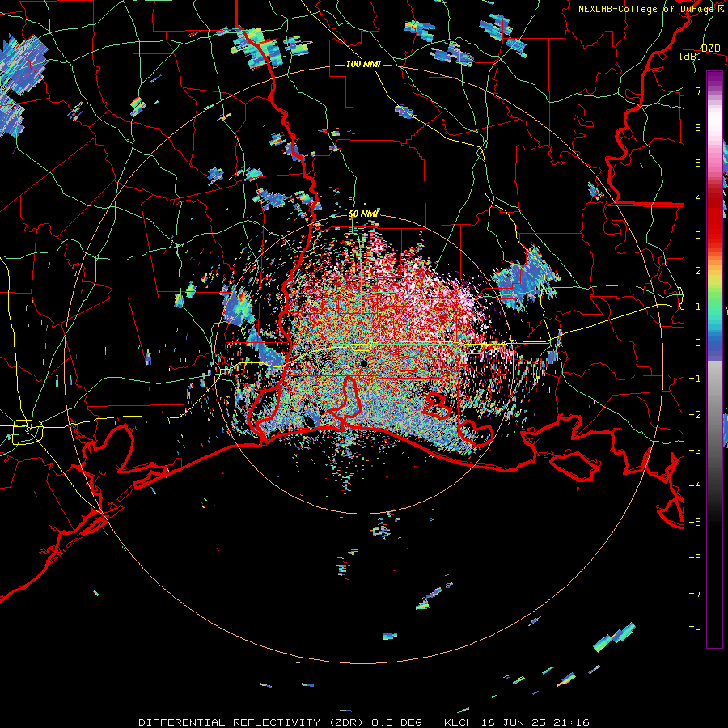Click the 1 dB tick label on the color scale

click(x=698, y=307)
